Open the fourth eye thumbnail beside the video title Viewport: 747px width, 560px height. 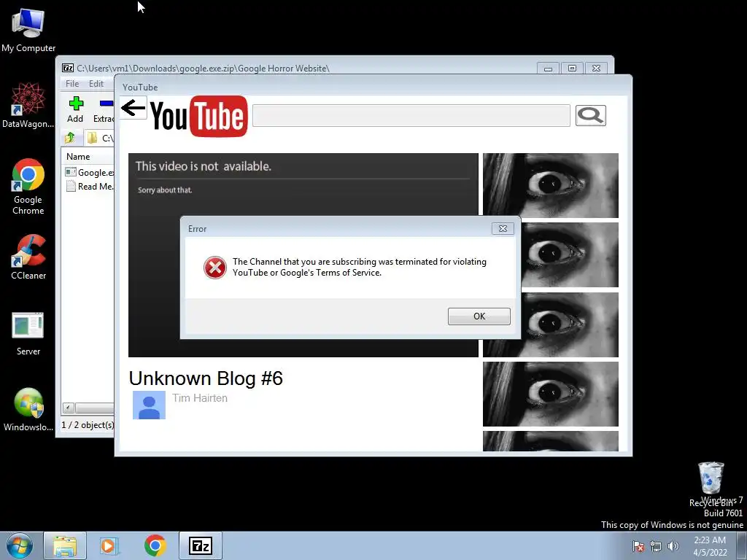(550, 394)
